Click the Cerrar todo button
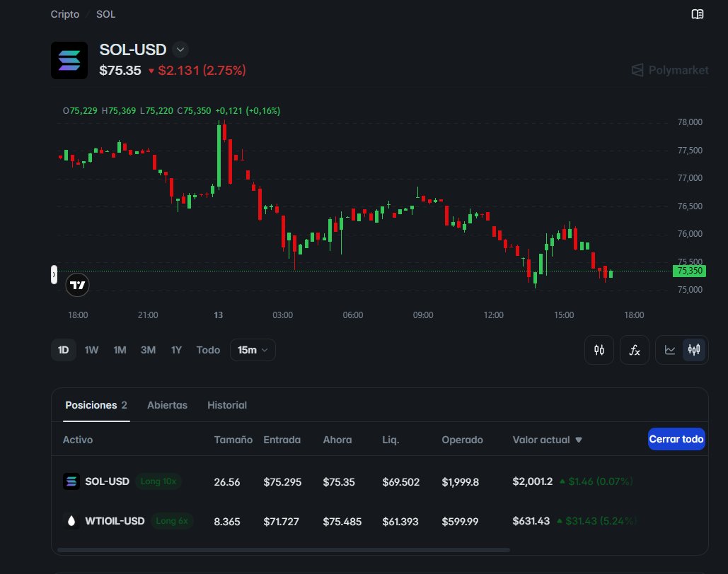The image size is (728, 574). 676,439
